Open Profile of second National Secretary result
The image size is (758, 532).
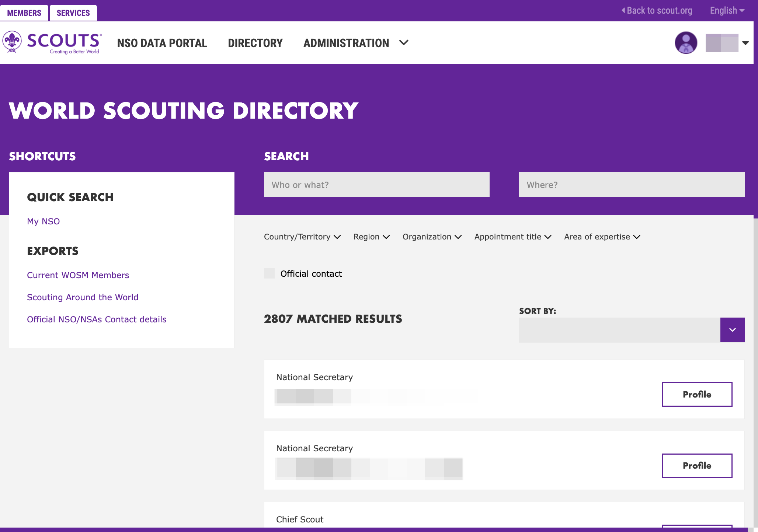[697, 465]
